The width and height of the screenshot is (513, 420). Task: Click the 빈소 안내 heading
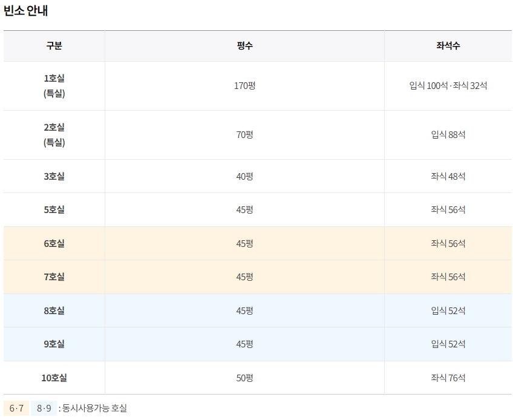(x=25, y=11)
